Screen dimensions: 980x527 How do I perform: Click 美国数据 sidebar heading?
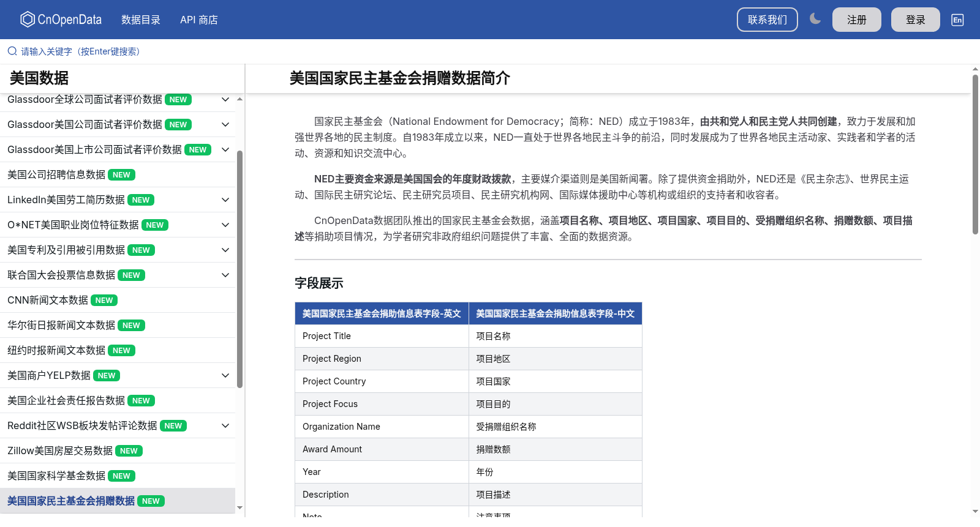[x=39, y=78]
